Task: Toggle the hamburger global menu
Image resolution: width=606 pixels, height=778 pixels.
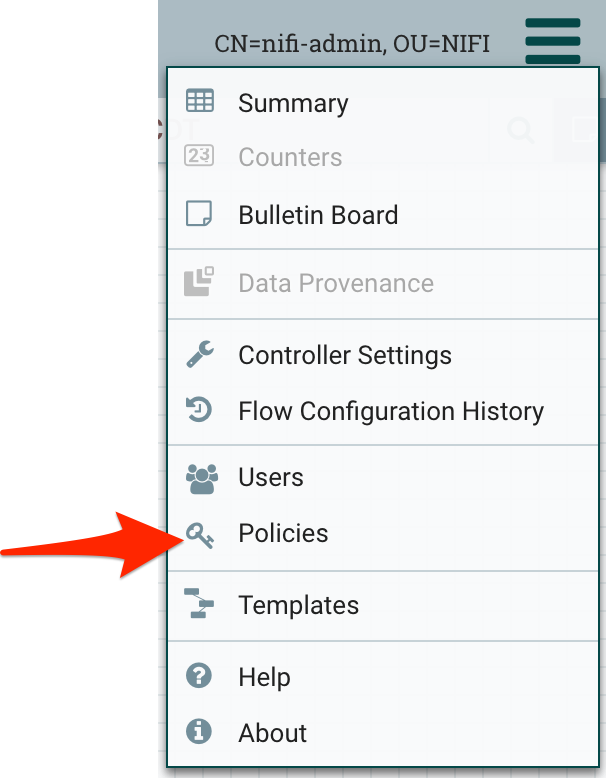Action: 552,41
